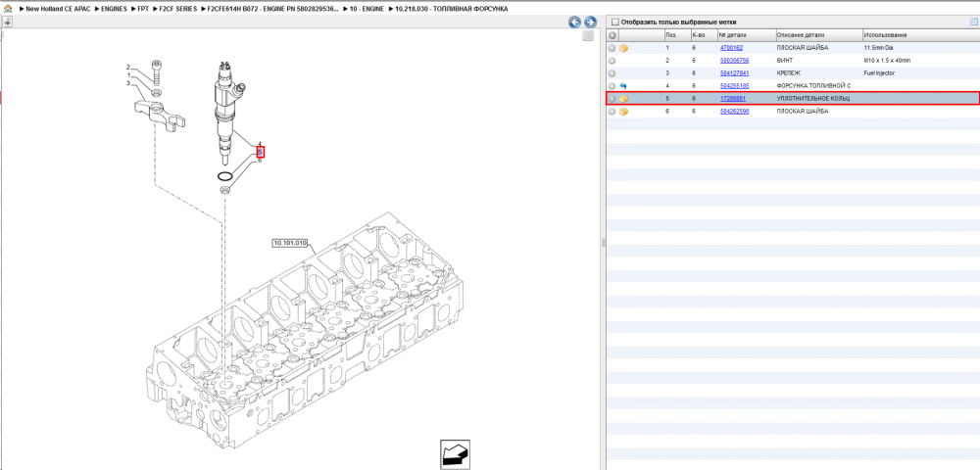Click round add icon for part 504262598
Image resolution: width=980 pixels, height=470 pixels.
click(x=612, y=111)
